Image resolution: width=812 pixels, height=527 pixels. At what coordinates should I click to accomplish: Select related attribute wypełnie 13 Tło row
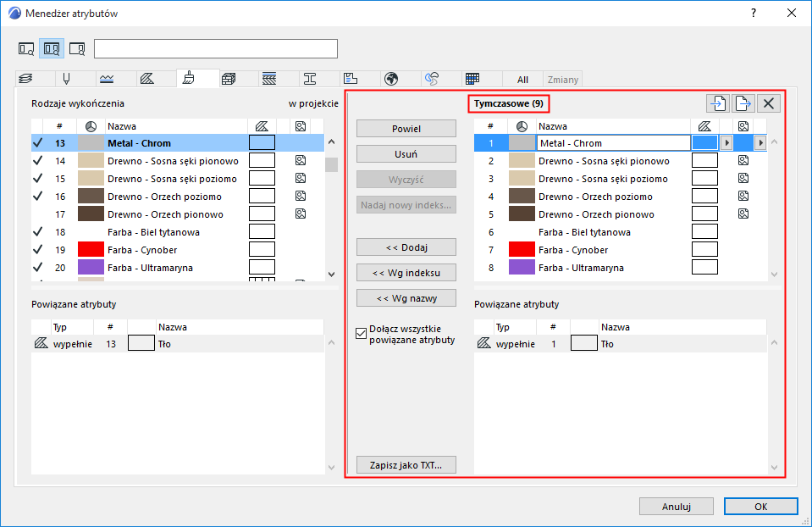[x=178, y=343]
